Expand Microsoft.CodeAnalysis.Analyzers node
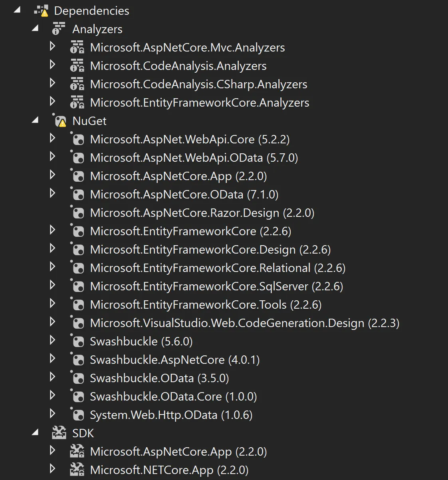Image resolution: width=448 pixels, height=480 pixels. pyautogui.click(x=52, y=65)
